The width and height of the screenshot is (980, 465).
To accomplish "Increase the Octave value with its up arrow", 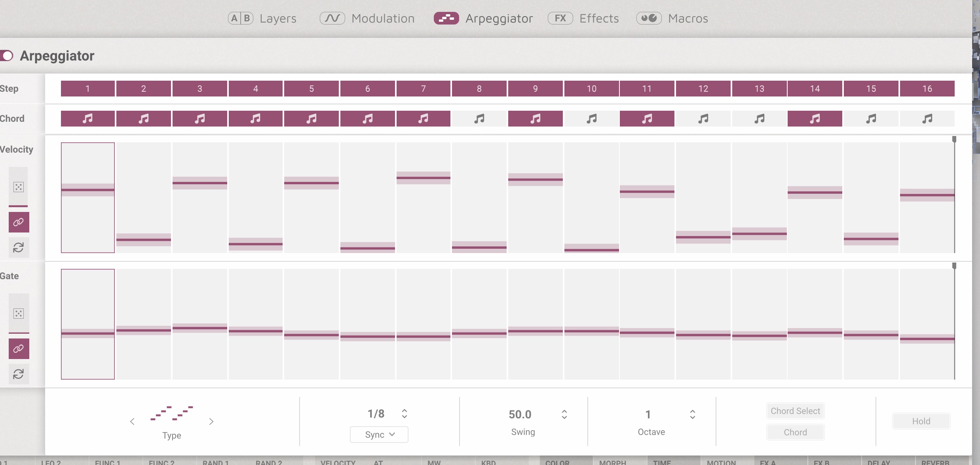I will [692, 410].
